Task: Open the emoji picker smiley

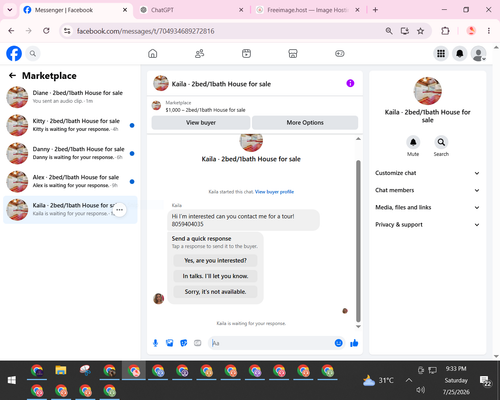Action: [338, 343]
